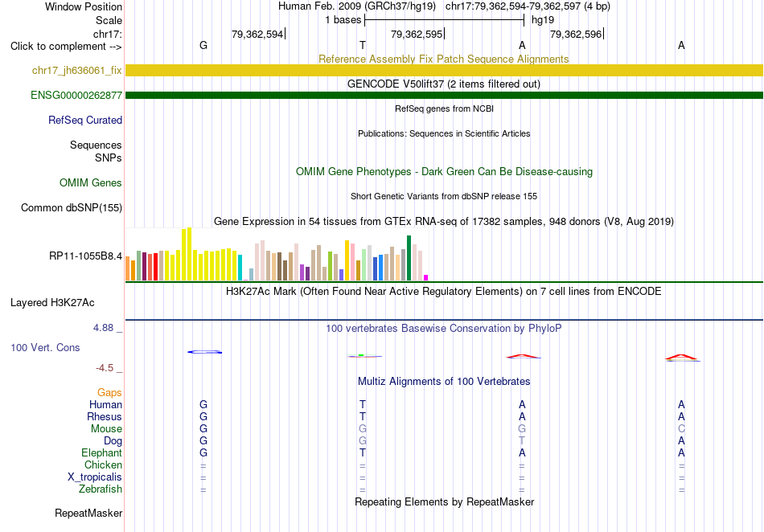Viewport: 764px width, 532px height.
Task: Click the 79,362,594 position tick label
Action: (x=257, y=34)
